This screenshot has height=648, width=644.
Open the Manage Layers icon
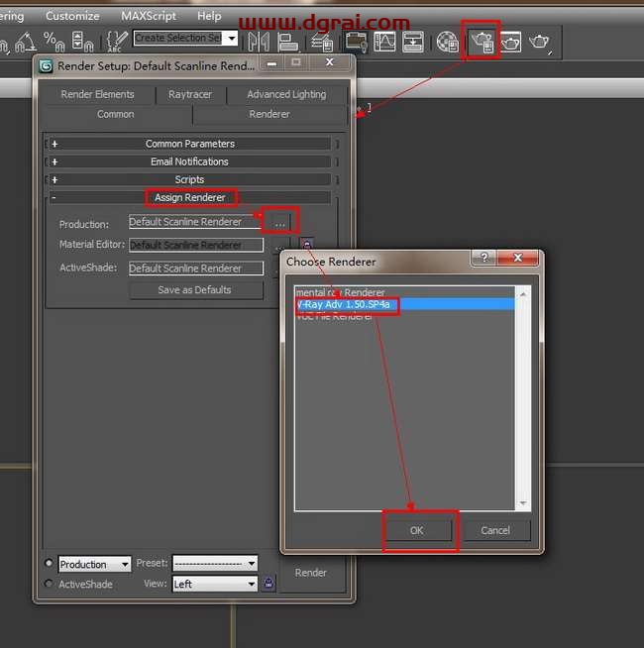coord(322,42)
